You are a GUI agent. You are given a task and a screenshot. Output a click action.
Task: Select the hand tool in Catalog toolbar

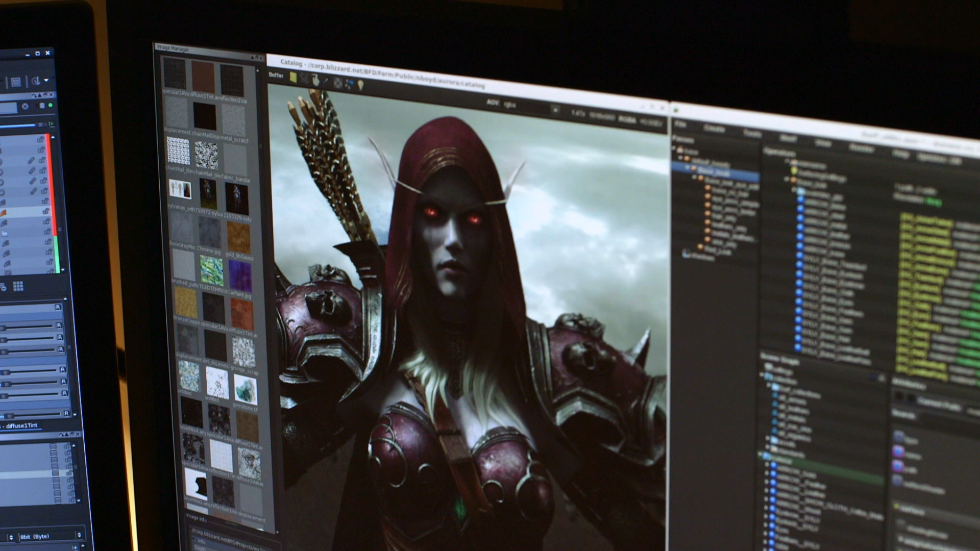(315, 80)
